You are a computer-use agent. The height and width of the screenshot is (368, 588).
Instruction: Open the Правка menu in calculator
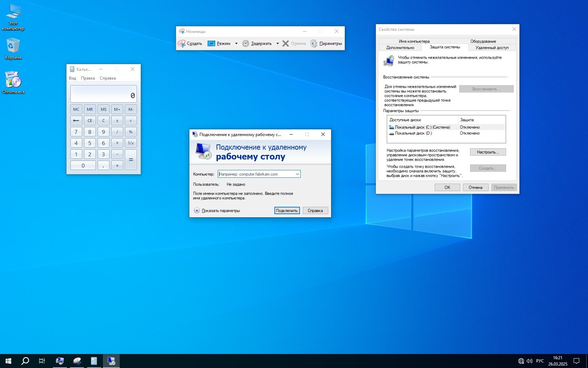pos(87,78)
